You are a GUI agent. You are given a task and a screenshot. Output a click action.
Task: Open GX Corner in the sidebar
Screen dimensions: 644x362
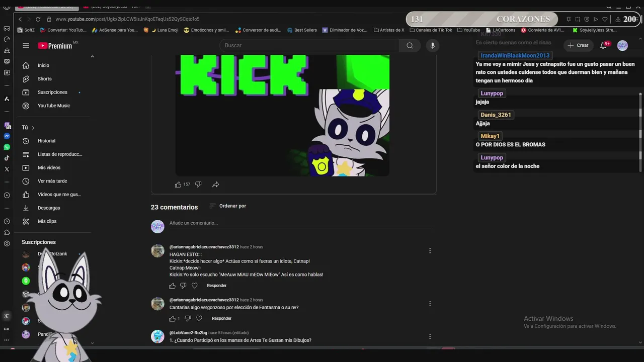[x=7, y=329]
